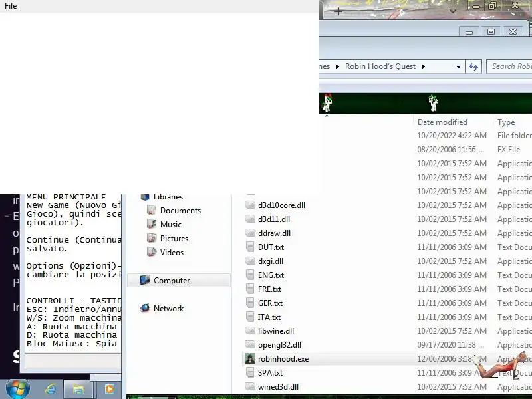The width and height of the screenshot is (532, 399).
Task: Click libwine.dll file icon
Action: pos(250,331)
